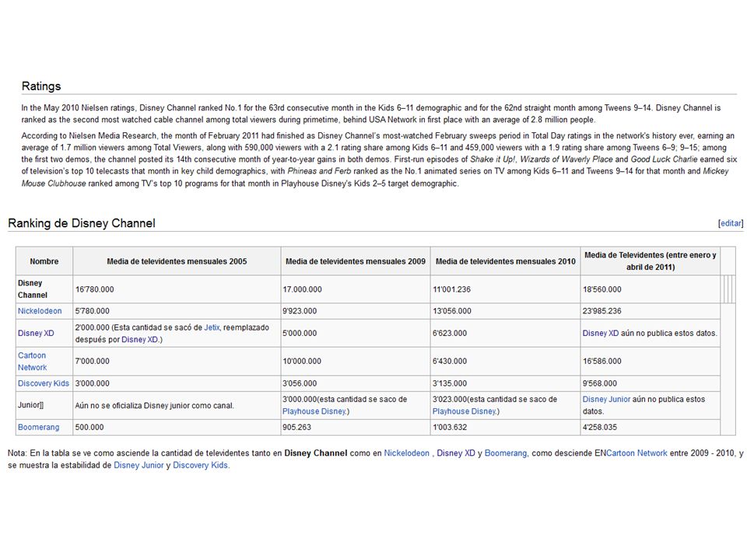Select the cell with value 6'430.000
The width and height of the screenshot is (747, 560).
pos(506,362)
